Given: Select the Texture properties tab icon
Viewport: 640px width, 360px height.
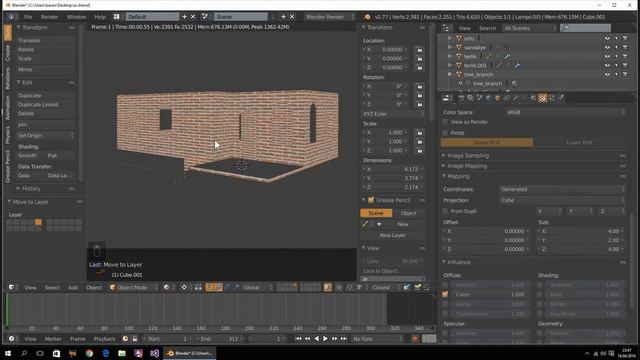Looking at the screenshot, I should point(542,98).
